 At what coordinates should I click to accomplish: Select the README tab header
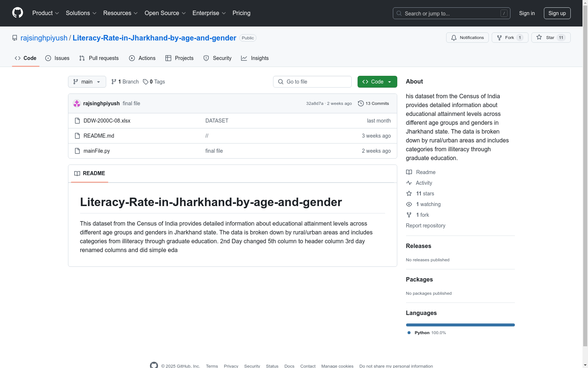point(90,173)
